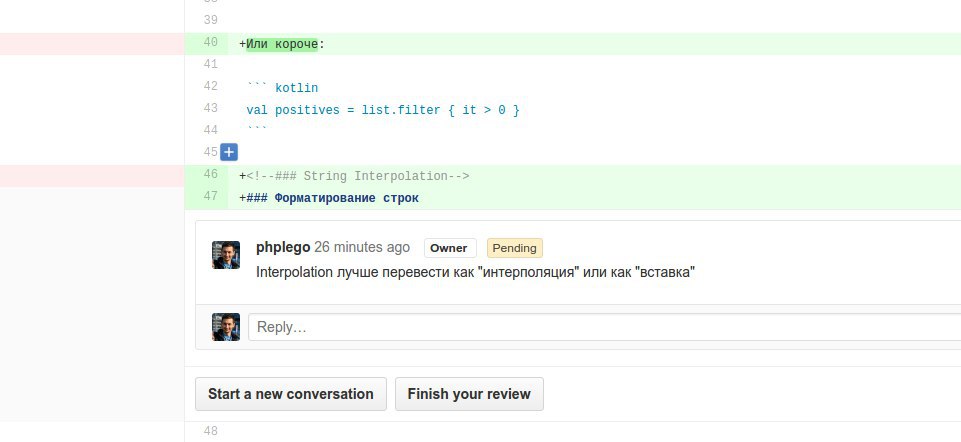The image size is (961, 442).
Task: Click the 'val positives' code line
Action: (x=383, y=110)
